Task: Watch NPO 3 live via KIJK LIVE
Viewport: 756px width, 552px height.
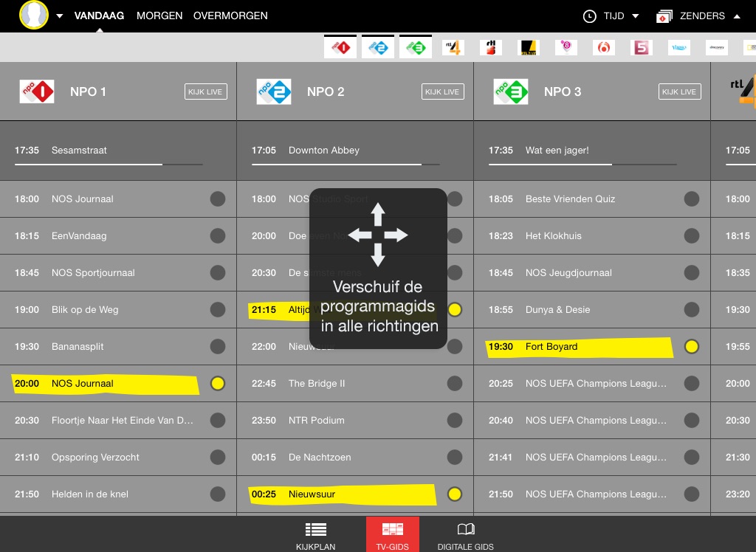Action: (x=680, y=92)
